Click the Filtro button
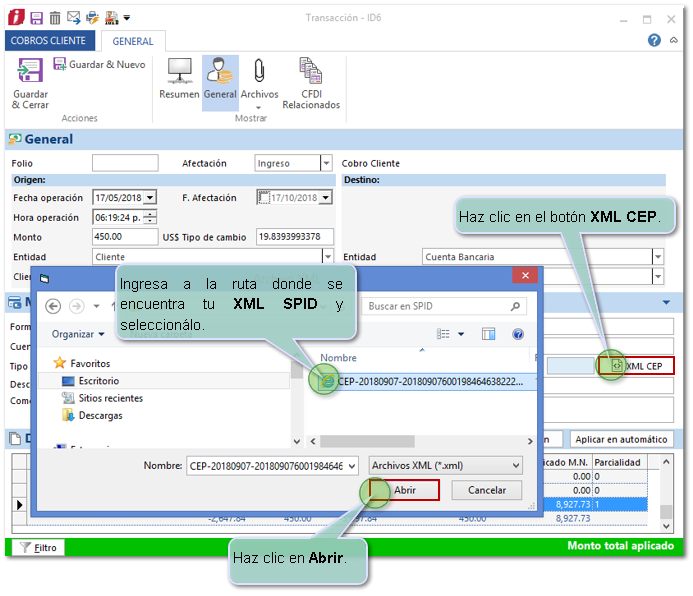This screenshot has height=596, width=693. point(38,547)
